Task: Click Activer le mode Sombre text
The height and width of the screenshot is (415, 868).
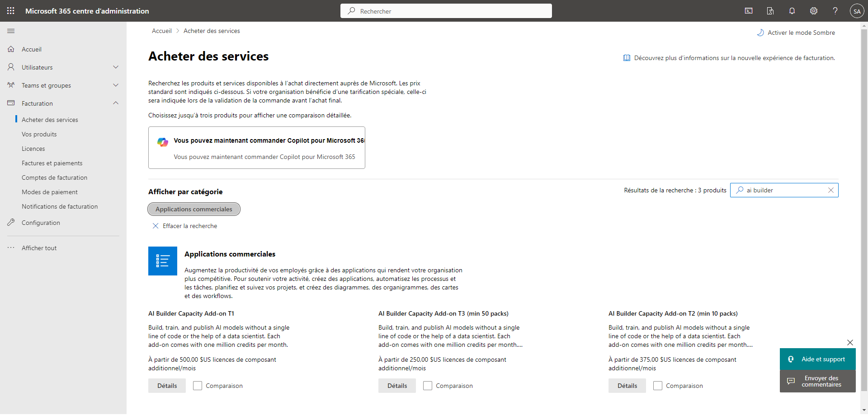Action: click(801, 33)
